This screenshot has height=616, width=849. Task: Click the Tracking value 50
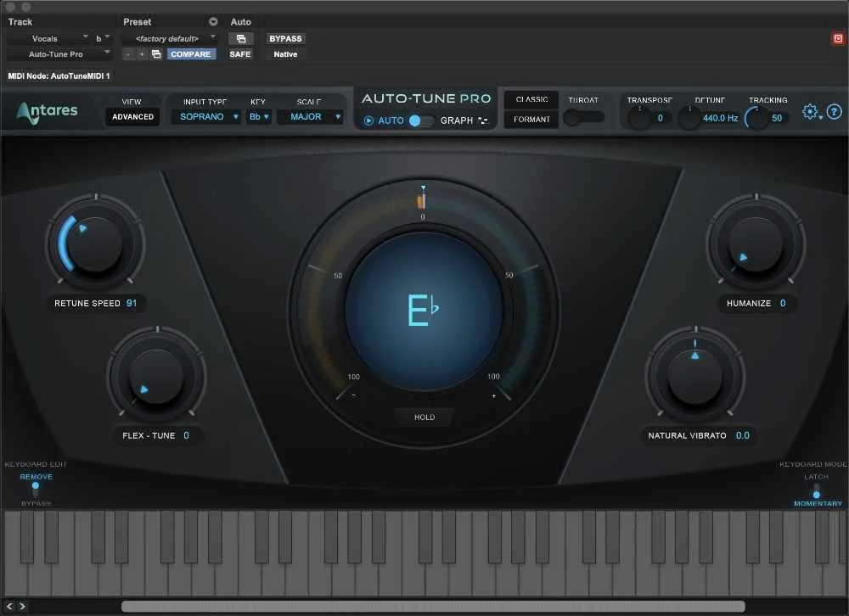click(777, 117)
